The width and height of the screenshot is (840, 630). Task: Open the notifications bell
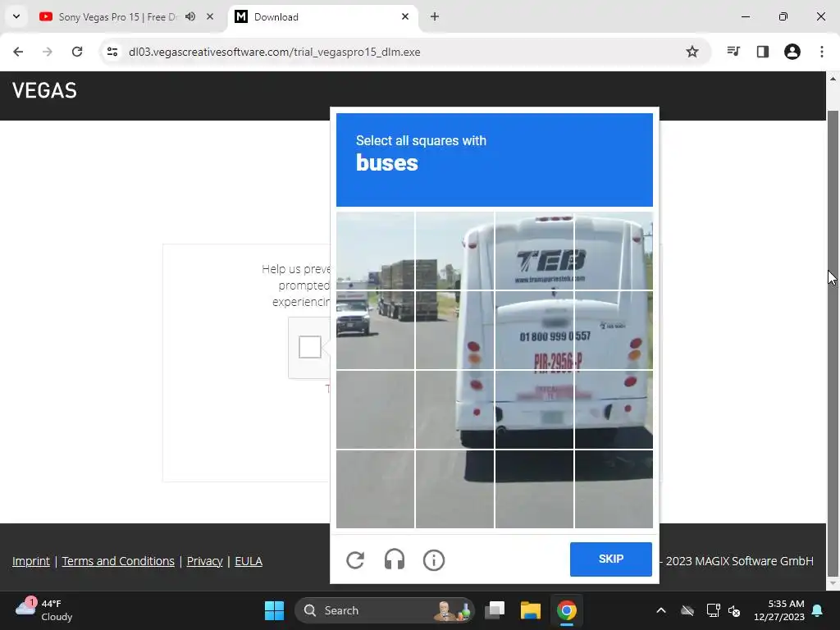(x=818, y=610)
